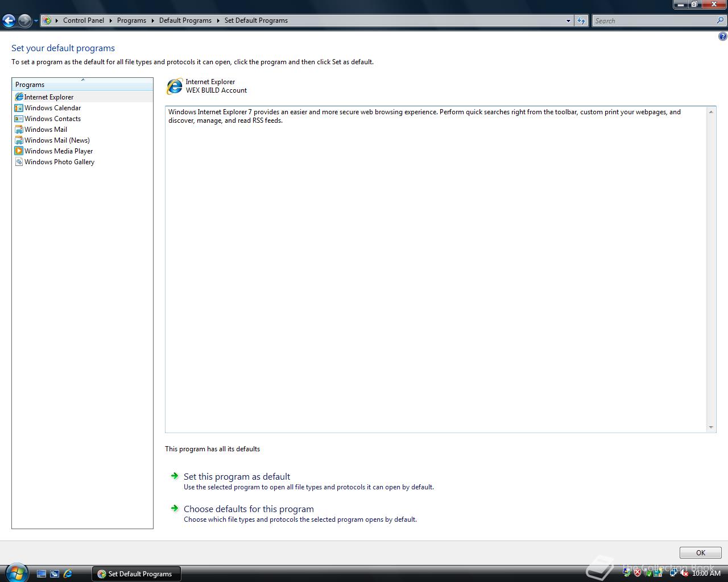The image size is (728, 582).
Task: Select the Windows Contacts icon
Action: click(x=19, y=119)
